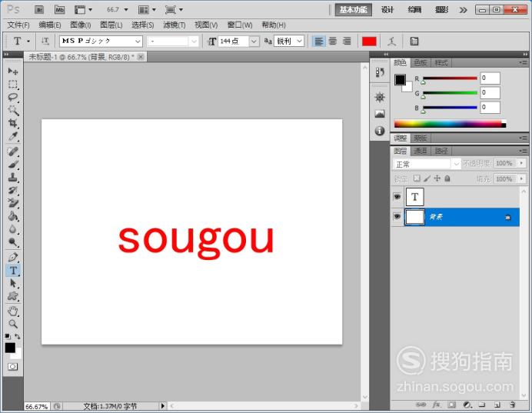Toggle lock position
The width and height of the screenshot is (532, 413).
coord(437,178)
